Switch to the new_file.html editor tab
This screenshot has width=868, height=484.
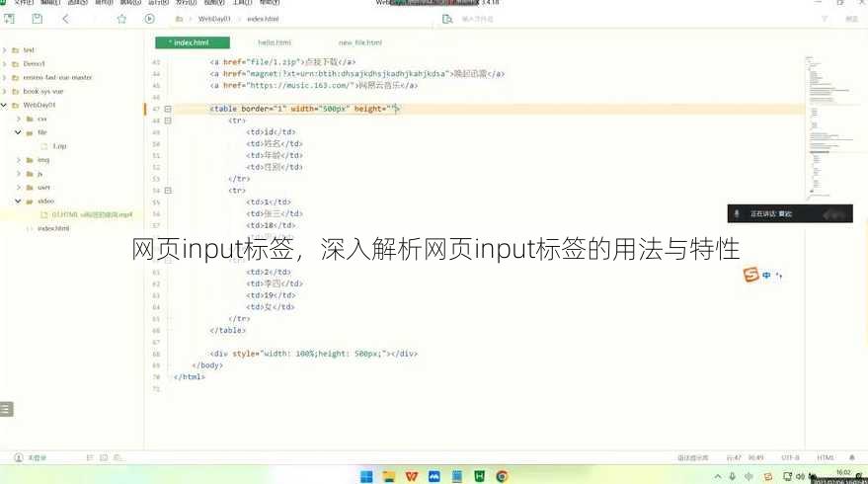[359, 42]
